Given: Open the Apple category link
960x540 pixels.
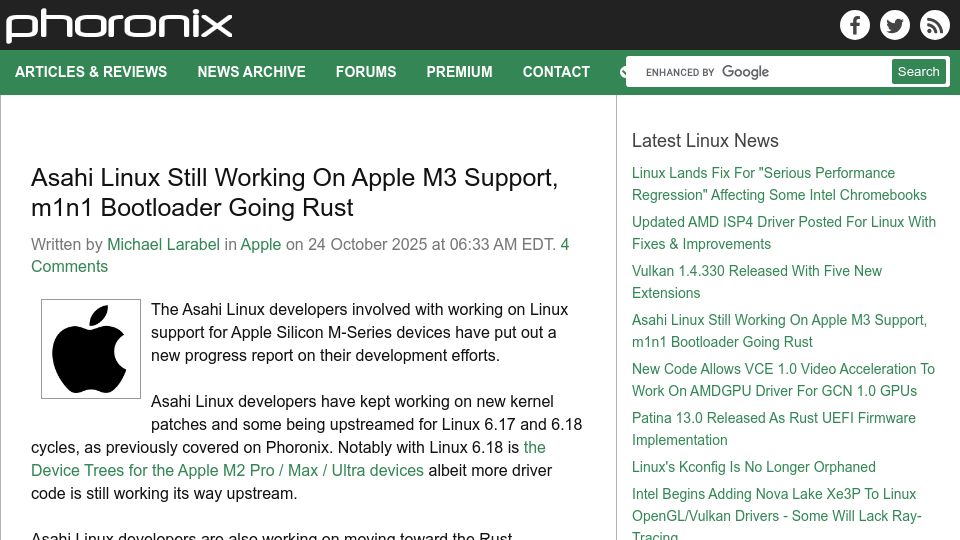Looking at the screenshot, I should click(x=261, y=244).
